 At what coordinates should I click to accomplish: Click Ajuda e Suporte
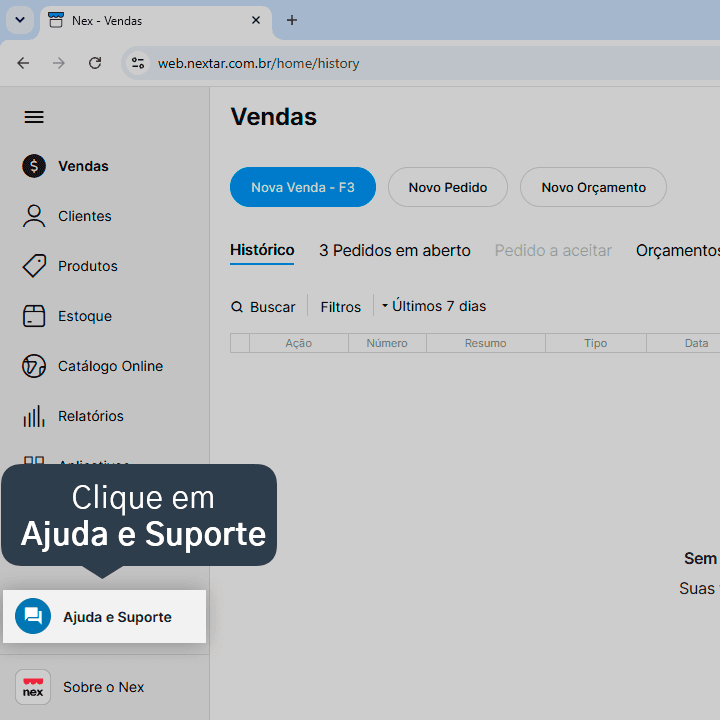click(x=105, y=616)
